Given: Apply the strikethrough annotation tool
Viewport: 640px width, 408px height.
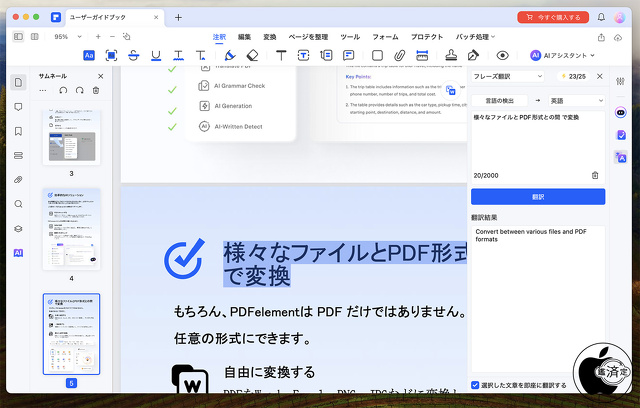Looking at the screenshot, I should [x=133, y=55].
